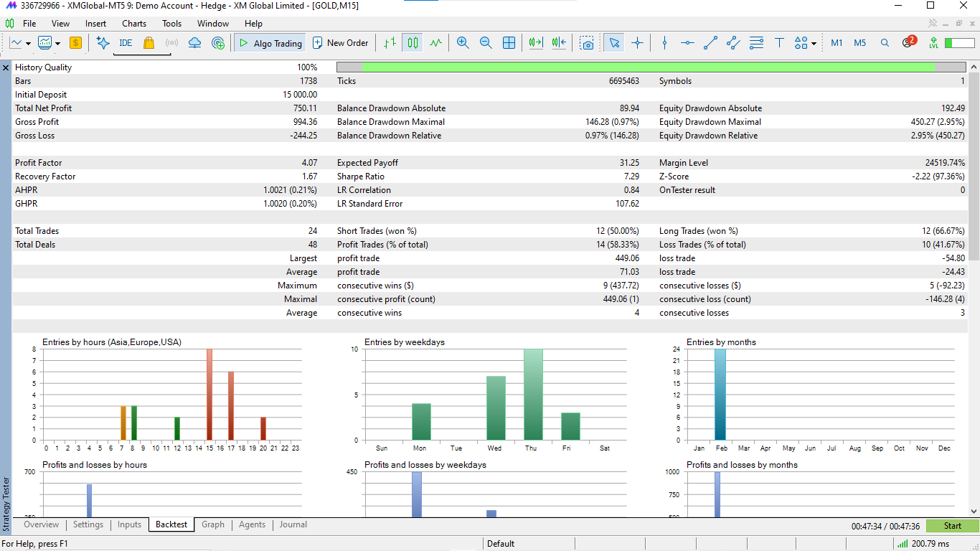Switch to the Graph tab
Screen dimensions: 980x551
coord(213,524)
